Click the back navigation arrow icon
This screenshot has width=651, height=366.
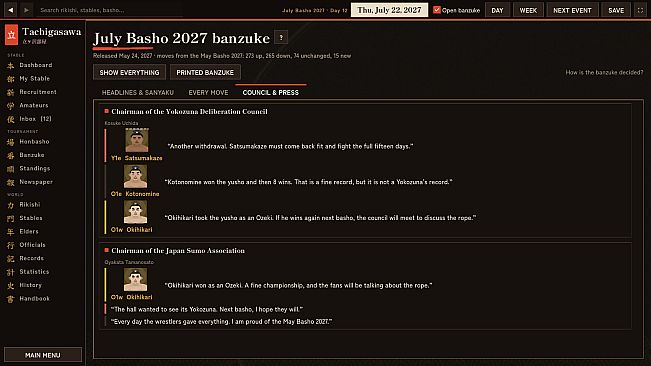(x=11, y=10)
